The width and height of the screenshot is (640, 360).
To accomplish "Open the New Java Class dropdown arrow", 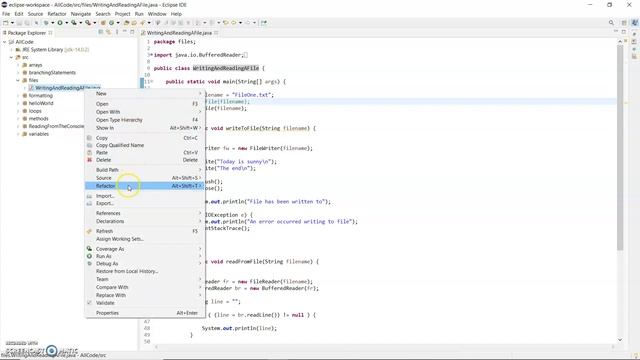I will click(118, 23).
